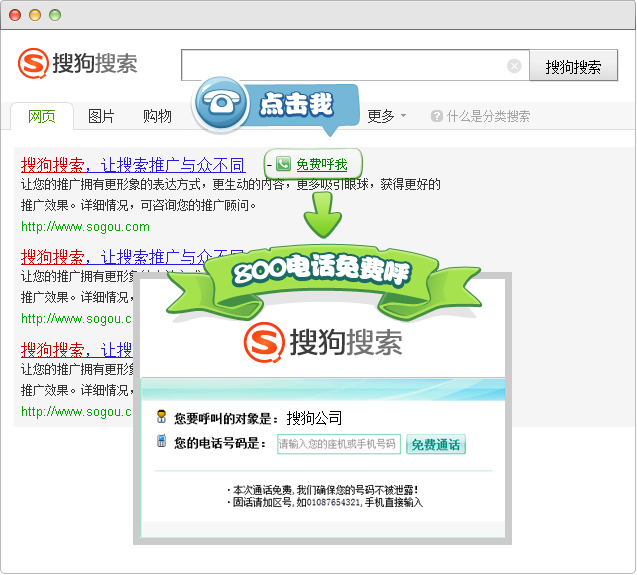Image resolution: width=637 pixels, height=575 pixels.
Task: Click the help question mark icon beside 什么是分类搜索
Action: [436, 116]
